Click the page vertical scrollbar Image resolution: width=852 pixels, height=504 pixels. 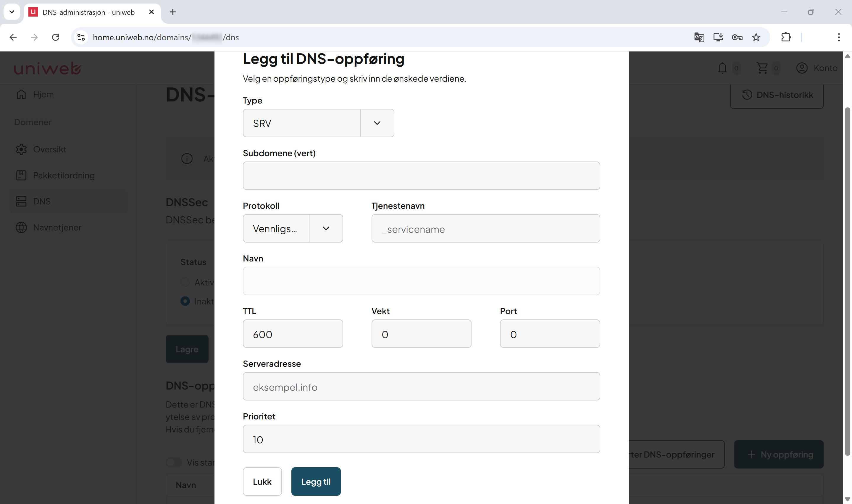pyautogui.click(x=847, y=281)
